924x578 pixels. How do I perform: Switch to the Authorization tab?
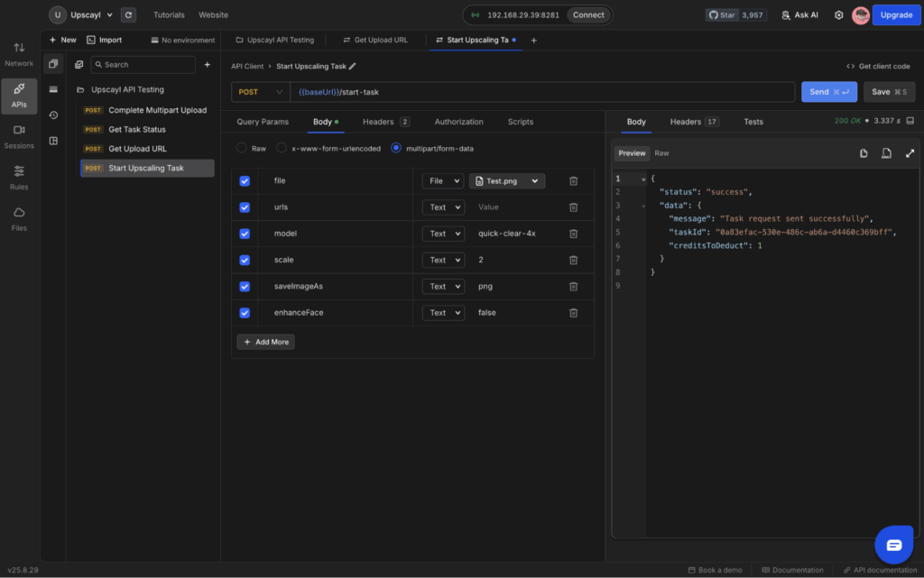(x=458, y=122)
